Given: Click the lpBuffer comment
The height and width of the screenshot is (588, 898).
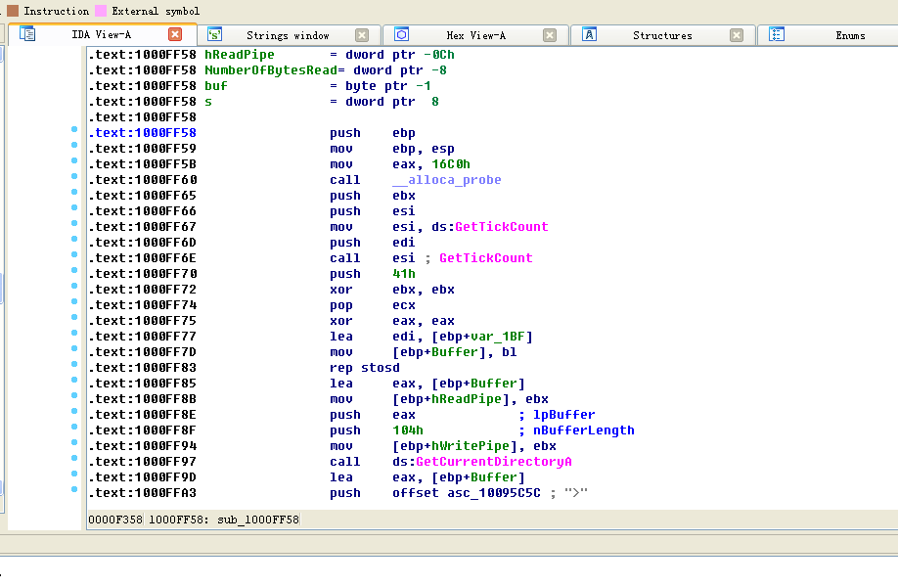Looking at the screenshot, I should pos(564,415).
